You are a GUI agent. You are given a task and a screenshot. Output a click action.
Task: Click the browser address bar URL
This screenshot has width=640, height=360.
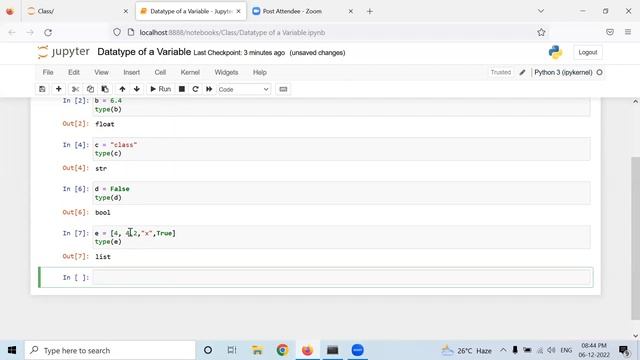pyautogui.click(x=232, y=32)
